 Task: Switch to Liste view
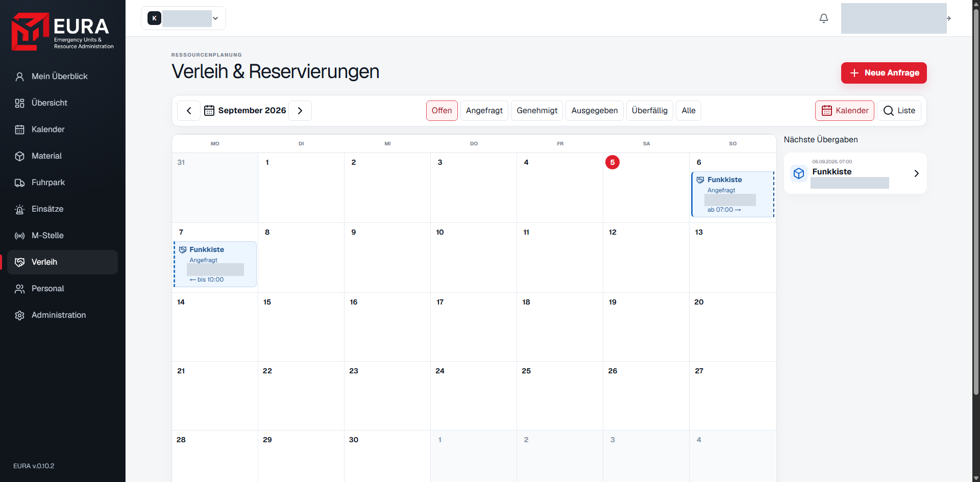[x=899, y=111]
